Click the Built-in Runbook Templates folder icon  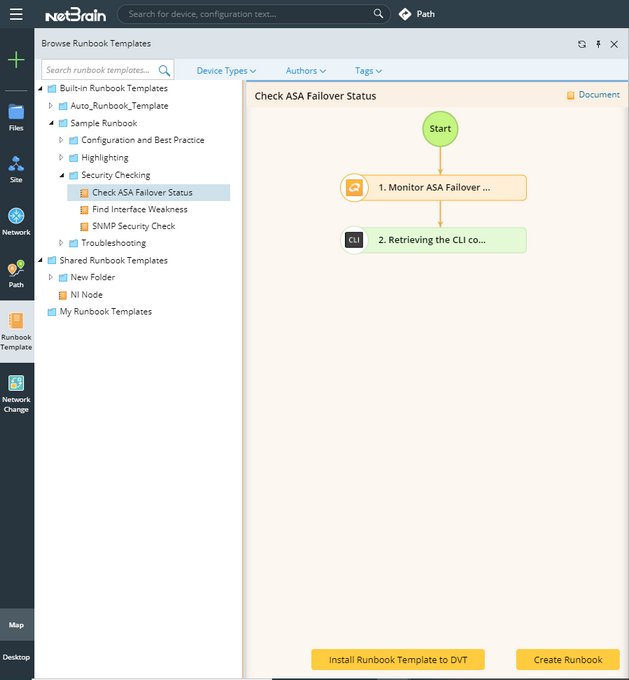(52, 88)
